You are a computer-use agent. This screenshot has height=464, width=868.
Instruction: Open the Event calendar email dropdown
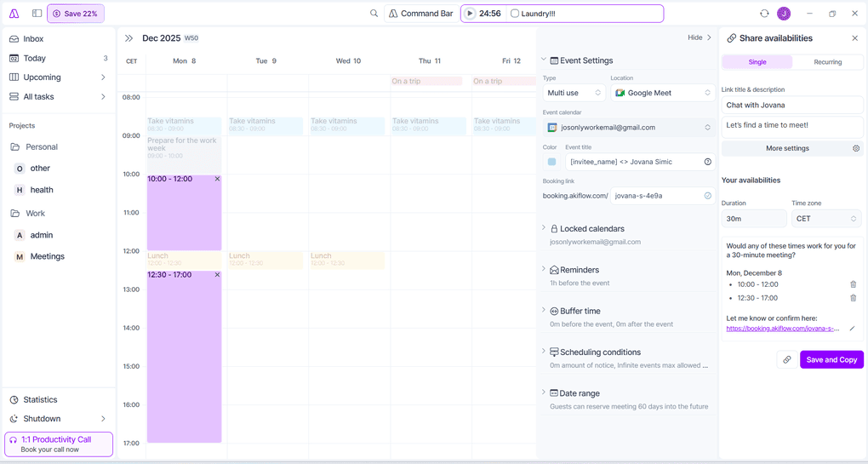[629, 128]
